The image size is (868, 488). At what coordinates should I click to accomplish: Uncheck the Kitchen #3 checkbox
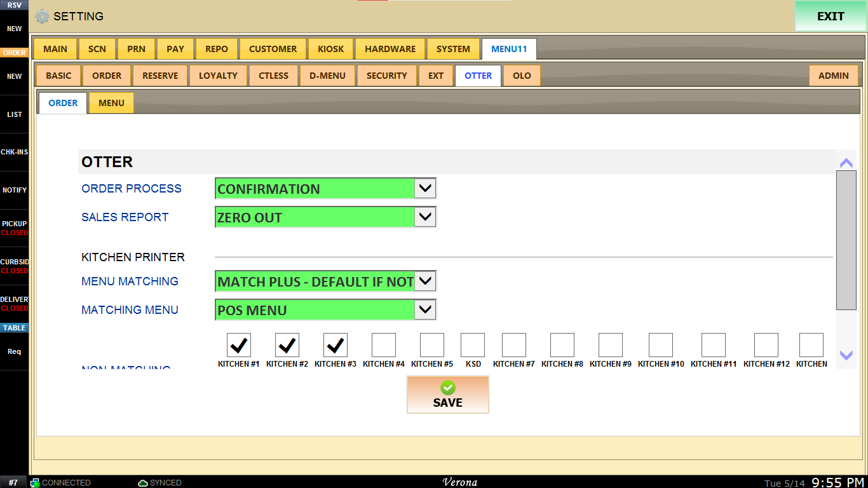[x=336, y=345]
